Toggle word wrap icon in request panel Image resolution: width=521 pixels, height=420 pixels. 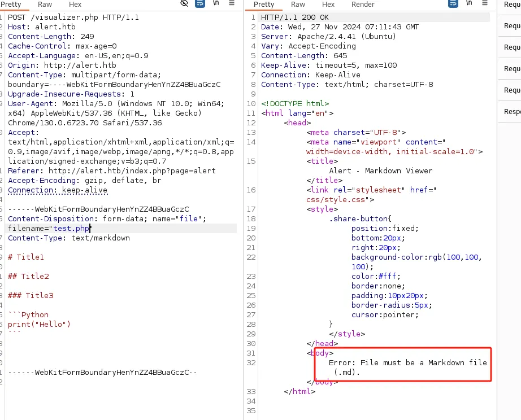(x=199, y=3)
